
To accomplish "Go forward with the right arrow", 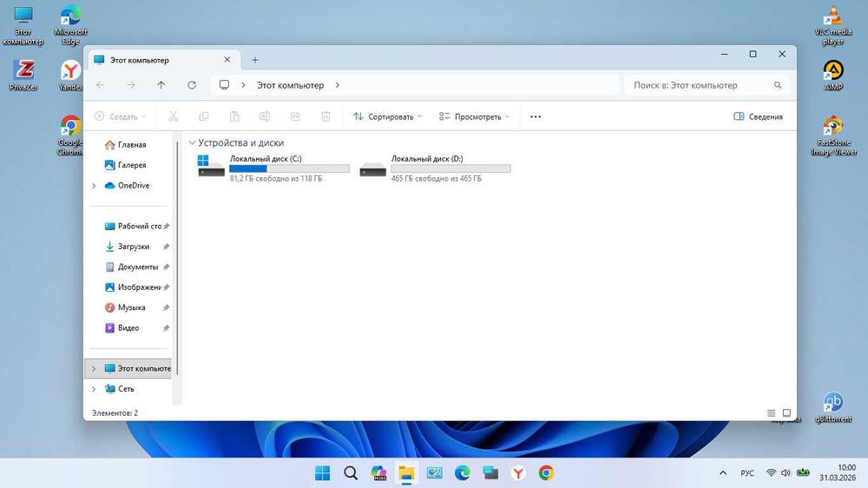I will [131, 85].
